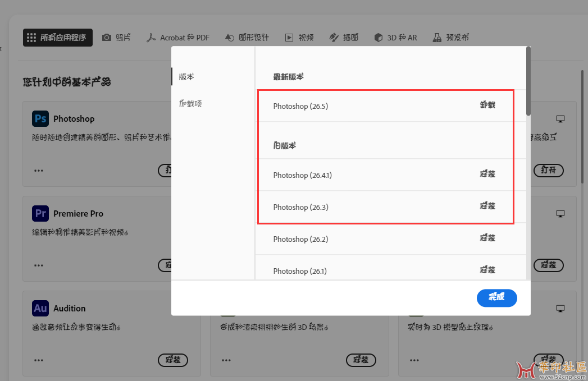The width and height of the screenshot is (588, 381).
Task: Click the Premiere Pro card title
Action: point(78,214)
